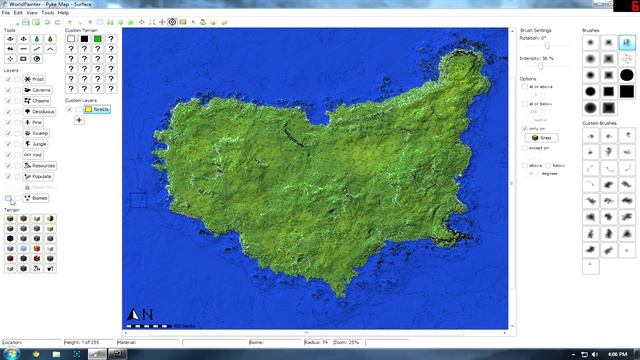Viewport: 640px width, 360px height.
Task: Pick the dark-red netherrack terrain block
Action: click(10, 258)
